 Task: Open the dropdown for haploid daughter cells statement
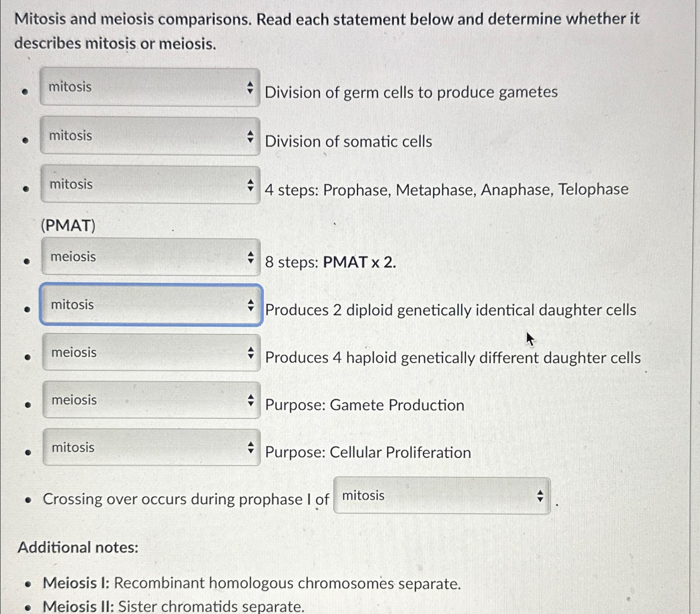coord(150,353)
